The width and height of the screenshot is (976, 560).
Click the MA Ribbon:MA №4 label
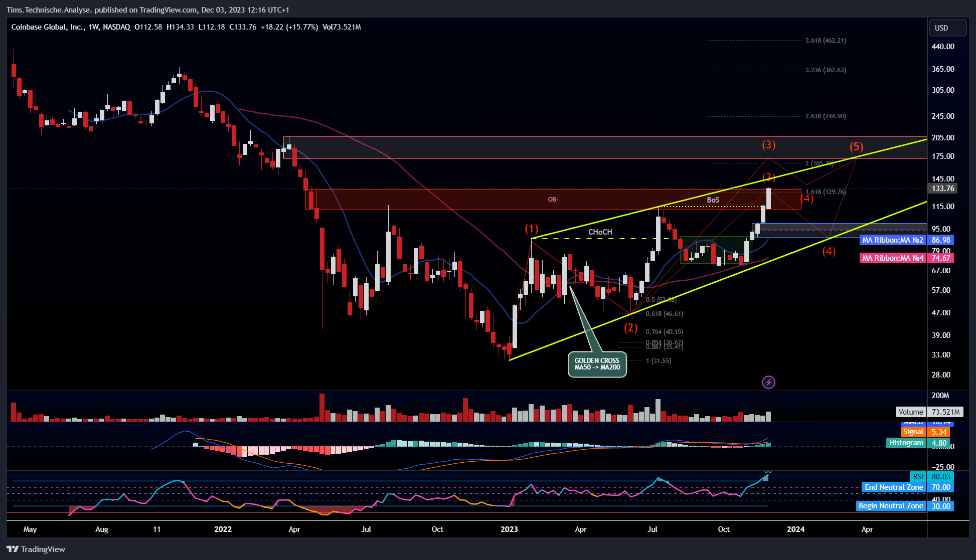893,258
